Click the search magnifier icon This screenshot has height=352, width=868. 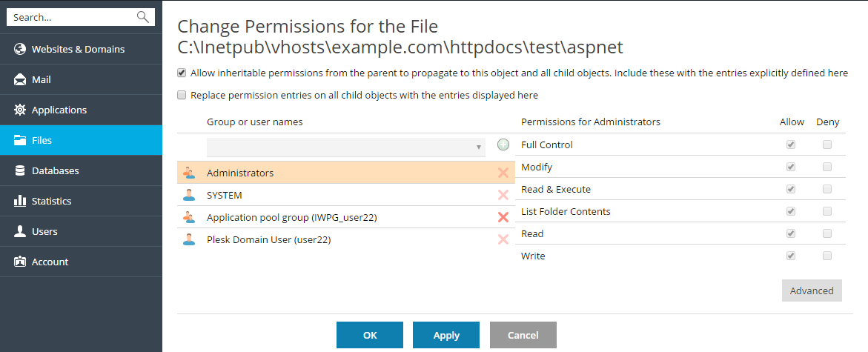pyautogui.click(x=143, y=17)
